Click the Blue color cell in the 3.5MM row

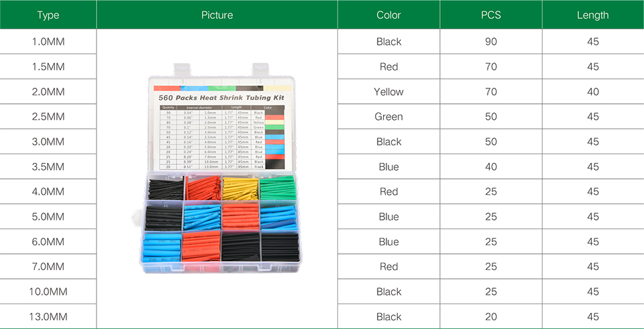[x=388, y=167]
